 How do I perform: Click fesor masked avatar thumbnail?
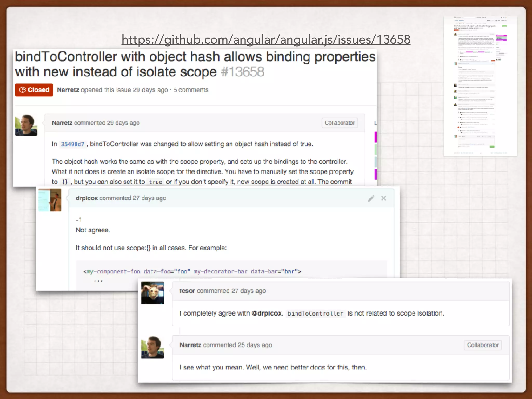click(153, 293)
